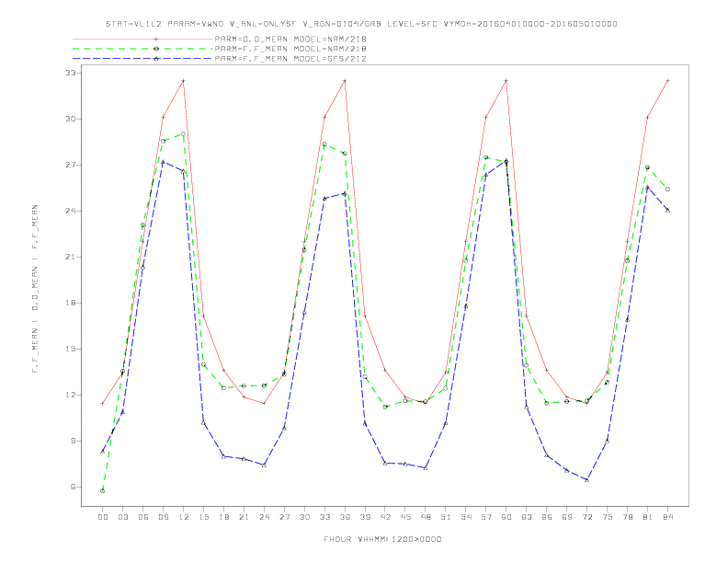The width and height of the screenshot is (728, 563).
Task: Click the y-axis tick label 6
Action: point(73,487)
